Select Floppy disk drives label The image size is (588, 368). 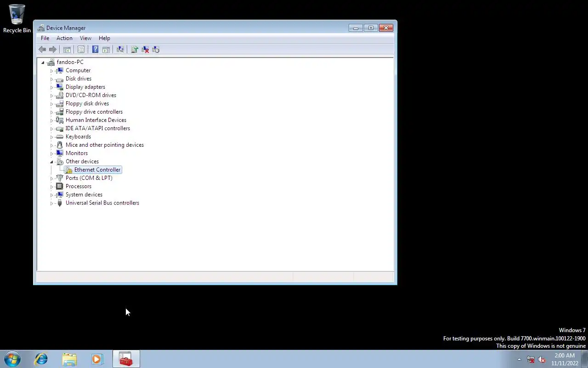tap(87, 103)
